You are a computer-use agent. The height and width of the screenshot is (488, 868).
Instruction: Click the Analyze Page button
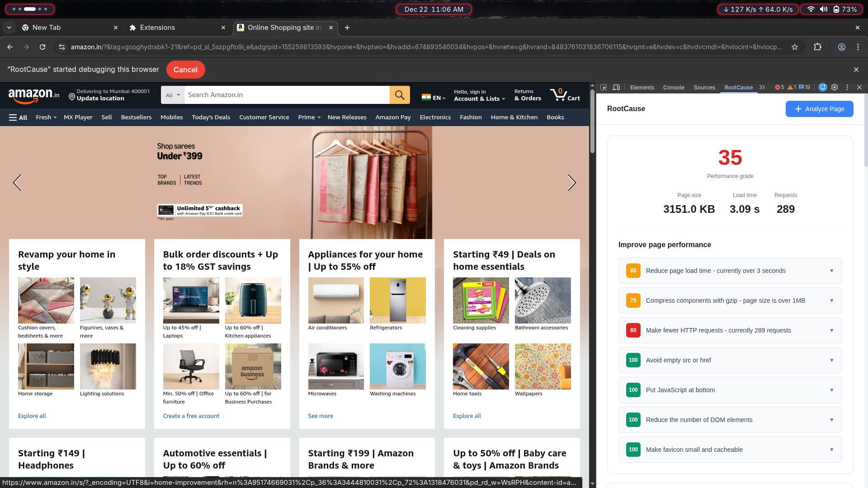(819, 109)
